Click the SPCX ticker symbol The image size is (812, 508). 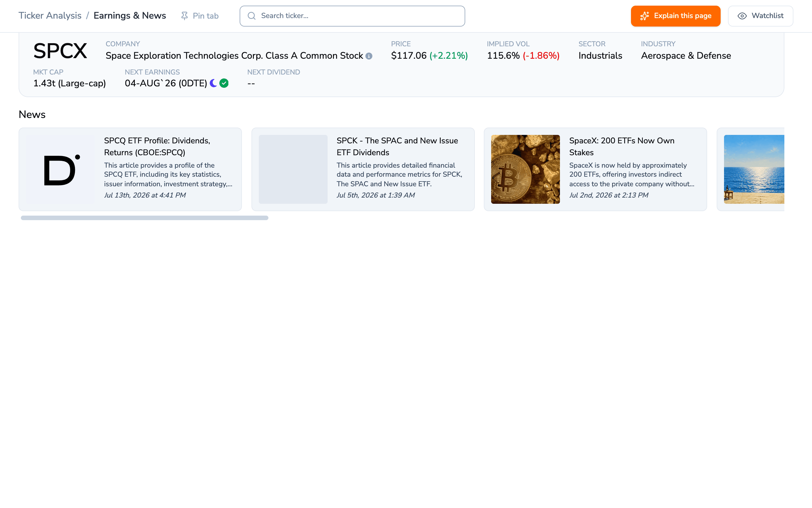point(60,51)
